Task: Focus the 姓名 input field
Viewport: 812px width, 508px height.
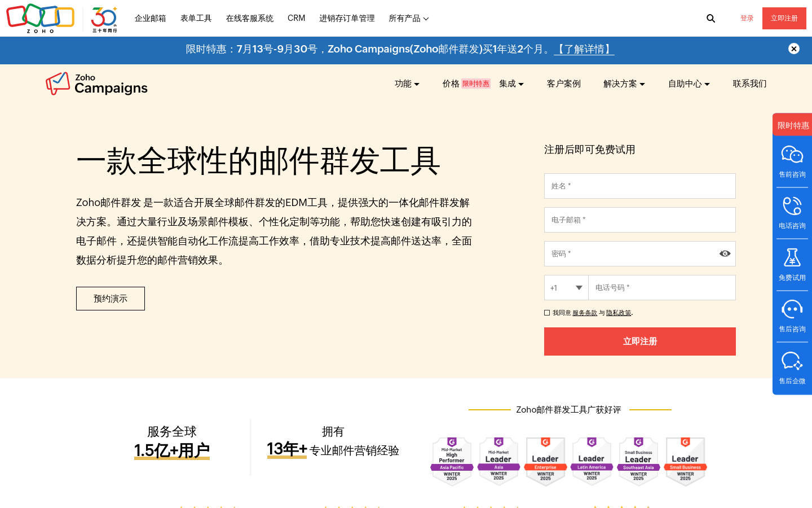Action: (640, 186)
